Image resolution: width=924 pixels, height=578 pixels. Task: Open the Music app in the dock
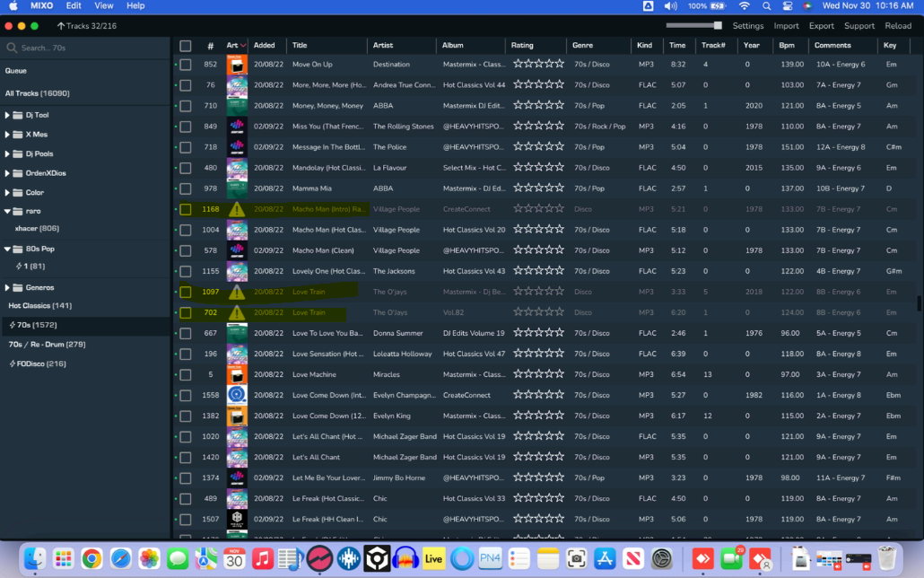tap(263, 558)
